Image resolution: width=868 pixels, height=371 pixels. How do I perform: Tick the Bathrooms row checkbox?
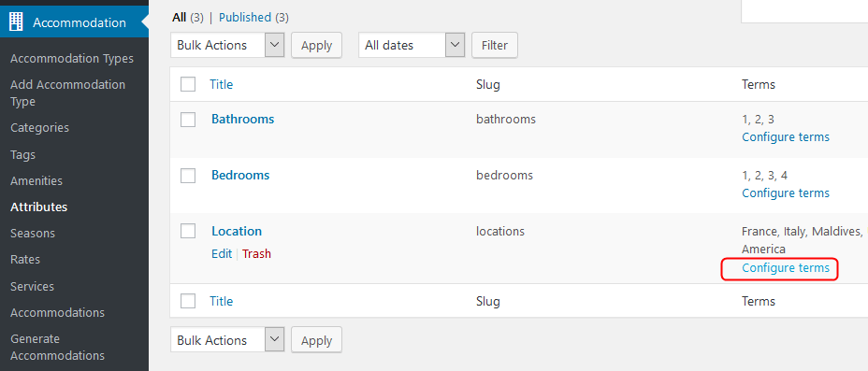pyautogui.click(x=188, y=120)
